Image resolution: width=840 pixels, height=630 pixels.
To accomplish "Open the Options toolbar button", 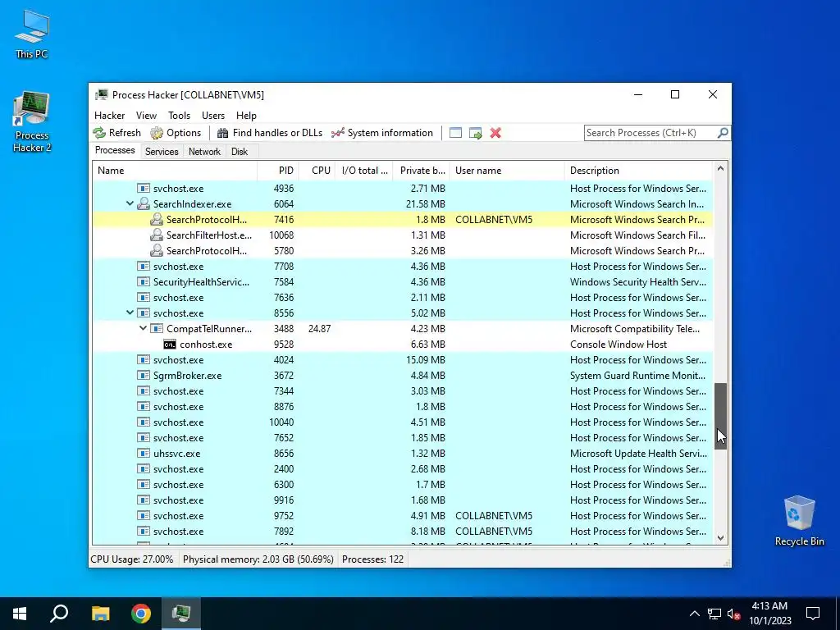I will pyautogui.click(x=176, y=133).
